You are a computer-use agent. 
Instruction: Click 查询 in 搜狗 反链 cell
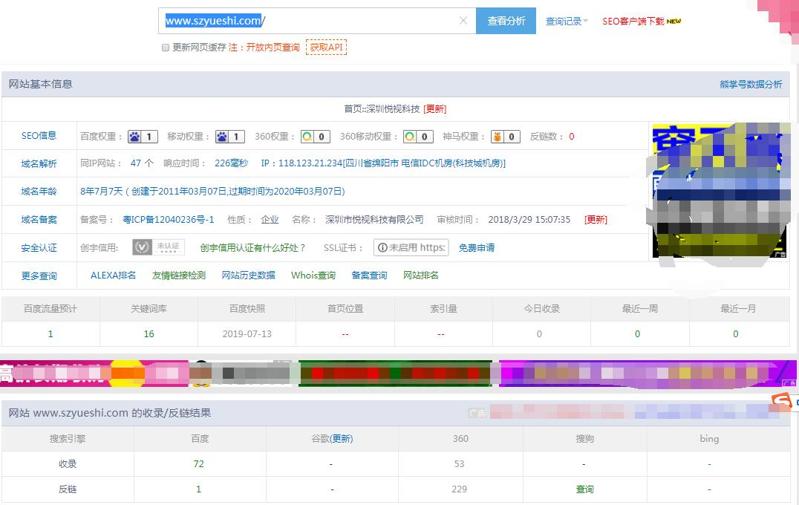click(584, 489)
